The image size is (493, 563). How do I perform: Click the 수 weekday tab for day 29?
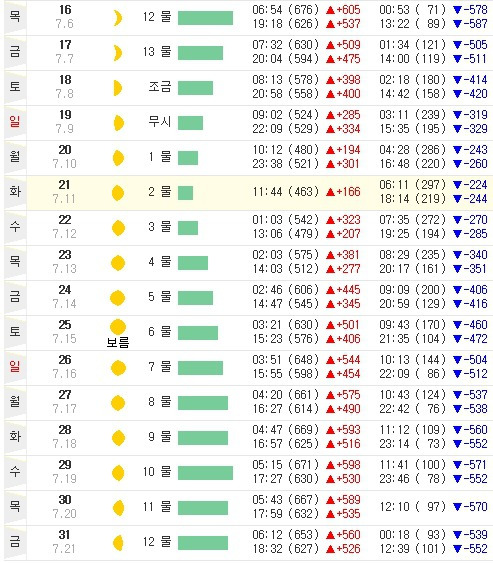[15, 472]
